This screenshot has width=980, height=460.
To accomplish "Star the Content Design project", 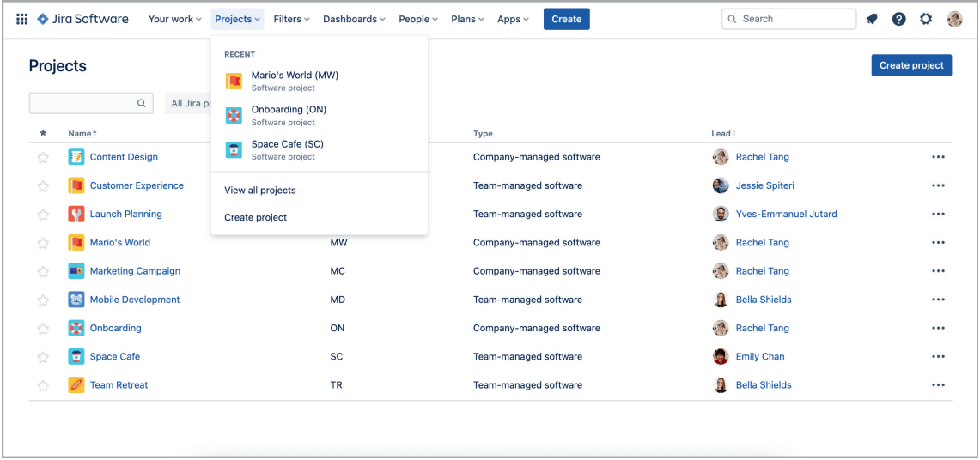I will (43, 157).
